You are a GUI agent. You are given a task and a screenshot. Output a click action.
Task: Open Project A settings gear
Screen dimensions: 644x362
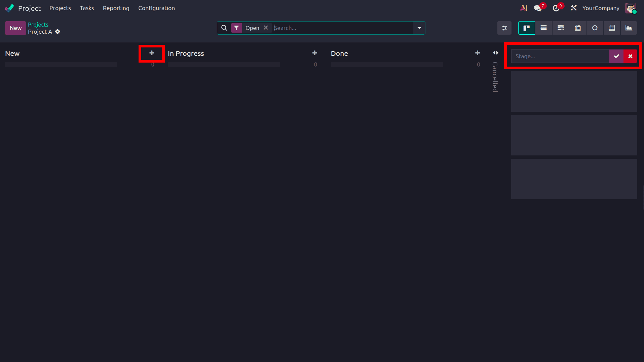click(x=58, y=32)
